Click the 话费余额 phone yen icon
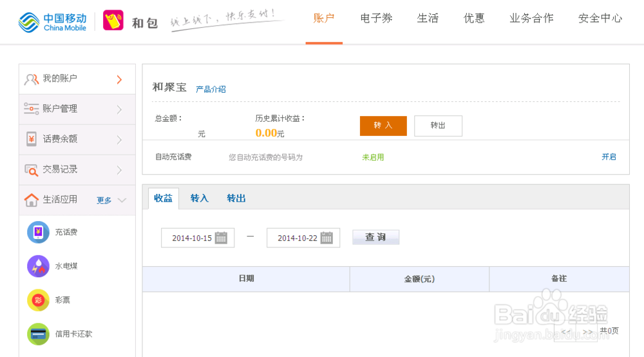The image size is (644, 357). tap(31, 139)
